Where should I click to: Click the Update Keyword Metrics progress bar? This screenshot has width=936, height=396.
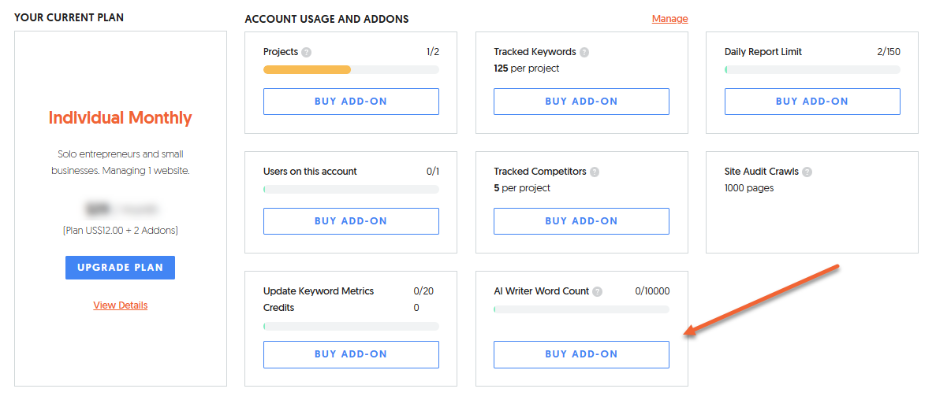coord(351,327)
